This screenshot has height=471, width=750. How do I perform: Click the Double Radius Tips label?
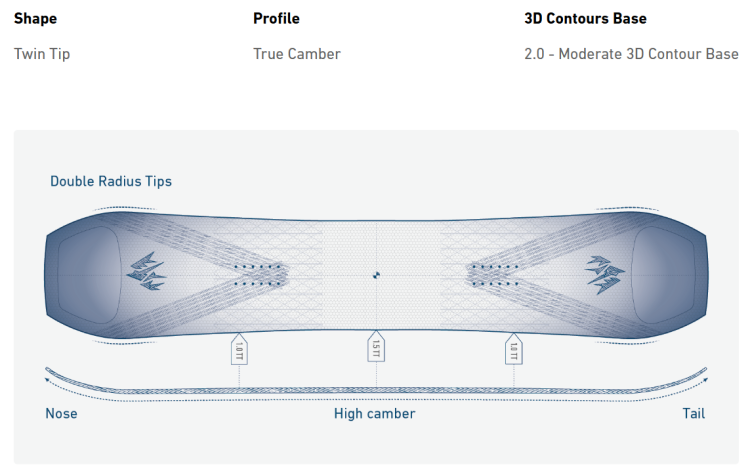point(111,181)
